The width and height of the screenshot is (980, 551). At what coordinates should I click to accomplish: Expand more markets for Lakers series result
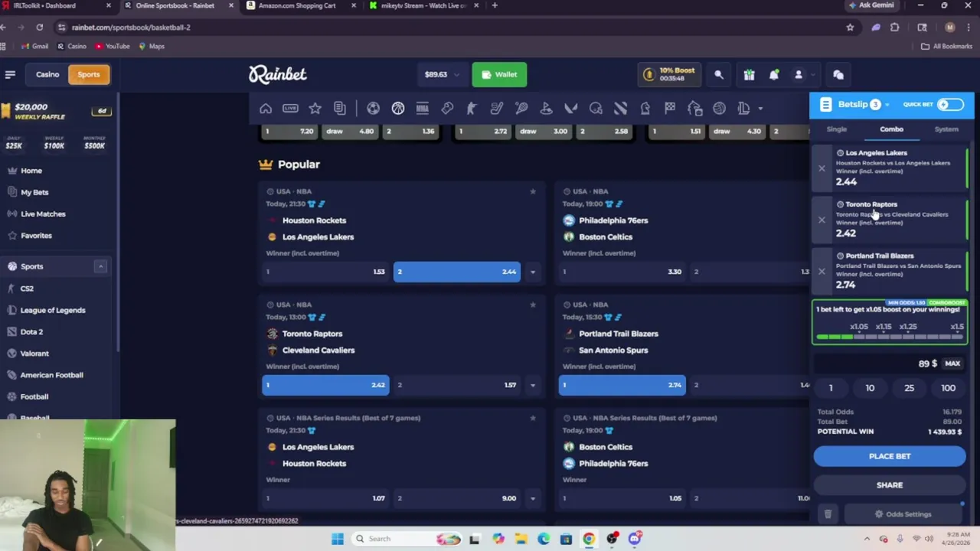click(x=533, y=498)
